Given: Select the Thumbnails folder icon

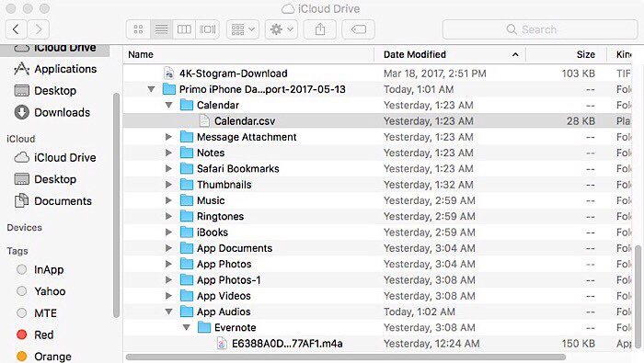Looking at the screenshot, I should 187,185.
